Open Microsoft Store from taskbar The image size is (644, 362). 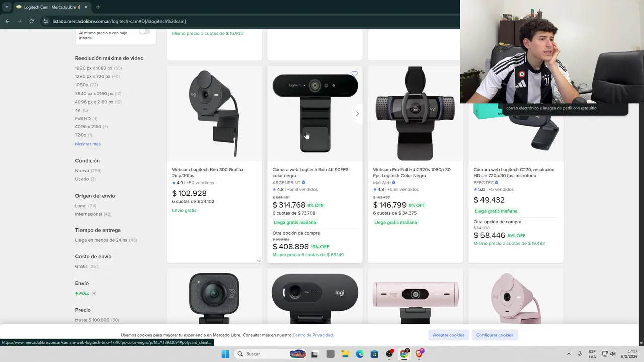coord(374,354)
